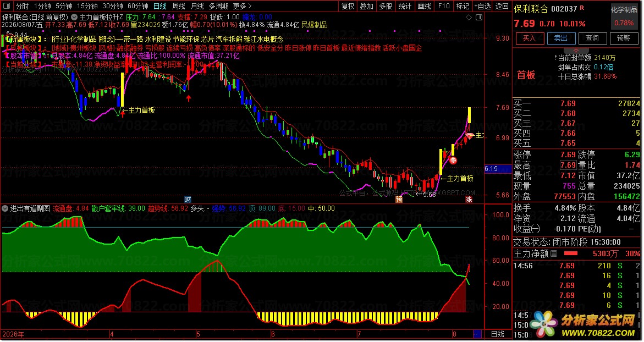This screenshot has width=644, height=342.
Task: Click the 叠加 overlay toolbar button
Action: click(x=367, y=6)
